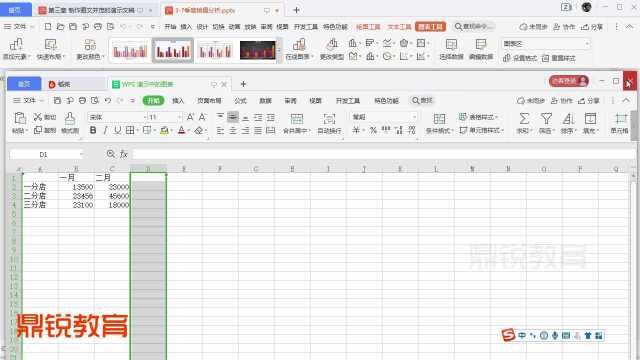The height and width of the screenshot is (360, 640).
Task: Open the 插入 tab in spreadsheet ribbon
Action: point(178,100)
